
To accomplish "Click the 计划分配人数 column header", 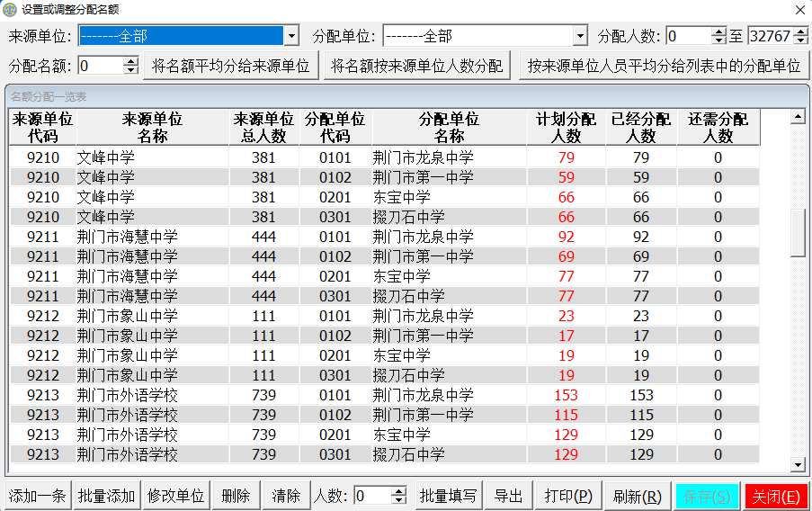I will [566, 128].
